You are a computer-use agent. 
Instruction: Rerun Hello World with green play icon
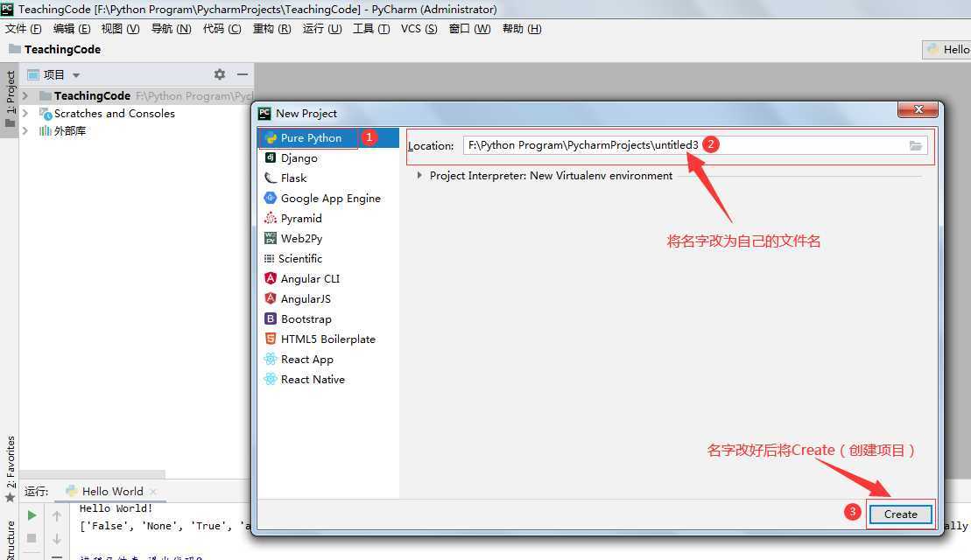tap(32, 515)
